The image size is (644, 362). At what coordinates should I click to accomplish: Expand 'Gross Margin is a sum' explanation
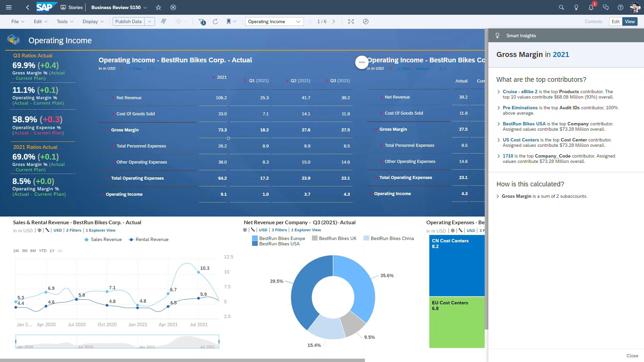point(498,196)
